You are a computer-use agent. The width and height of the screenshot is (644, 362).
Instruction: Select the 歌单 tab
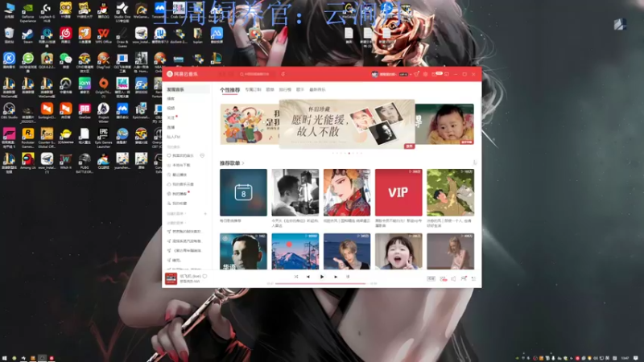pyautogui.click(x=270, y=89)
